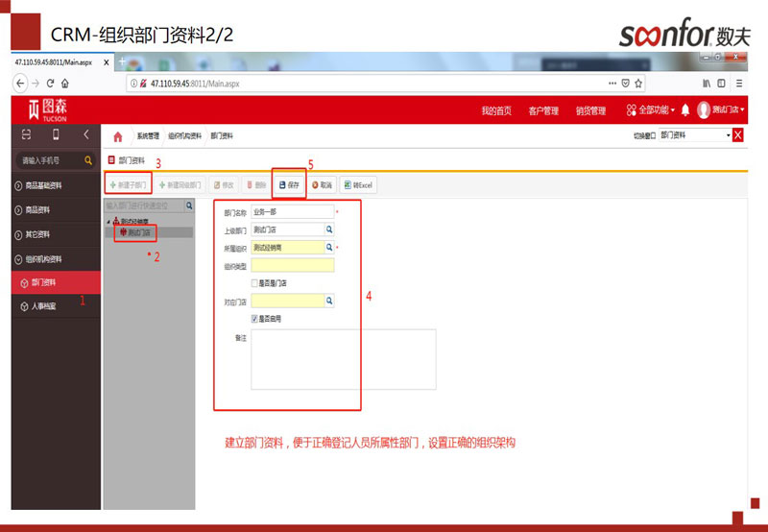Click the search magnifier beside 对应门店 field

point(328,301)
